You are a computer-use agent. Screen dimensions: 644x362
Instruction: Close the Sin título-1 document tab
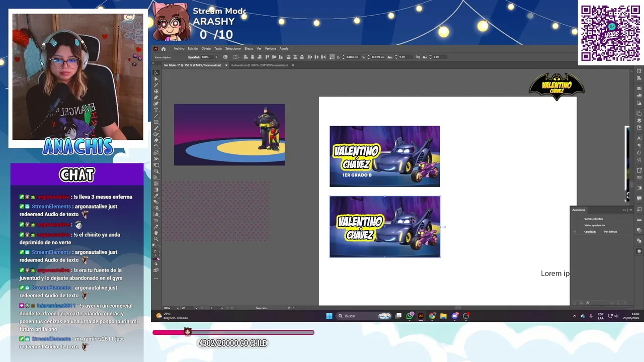(226, 65)
